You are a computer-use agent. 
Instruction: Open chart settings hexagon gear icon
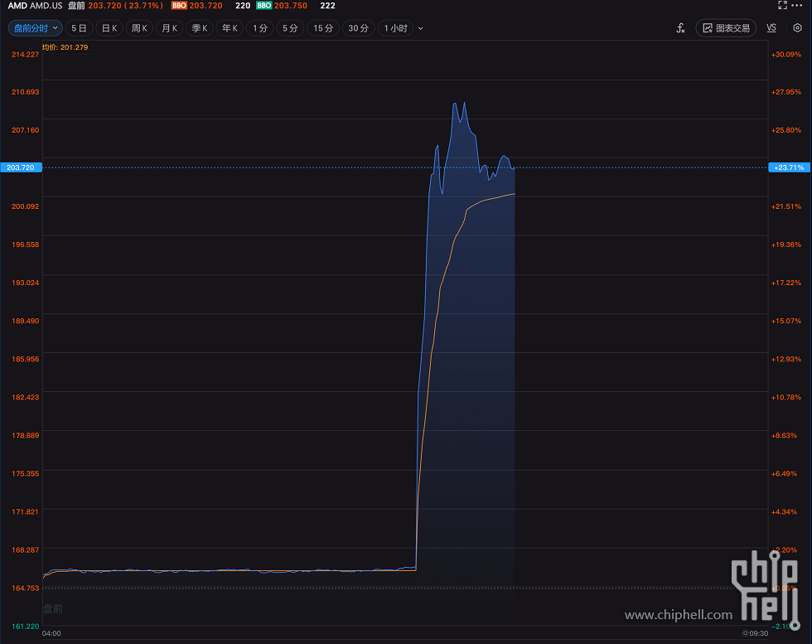point(797,28)
